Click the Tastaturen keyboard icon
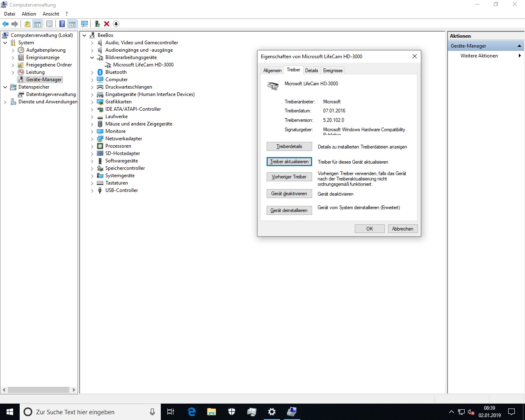This screenshot has height=420, width=525. coord(100,183)
